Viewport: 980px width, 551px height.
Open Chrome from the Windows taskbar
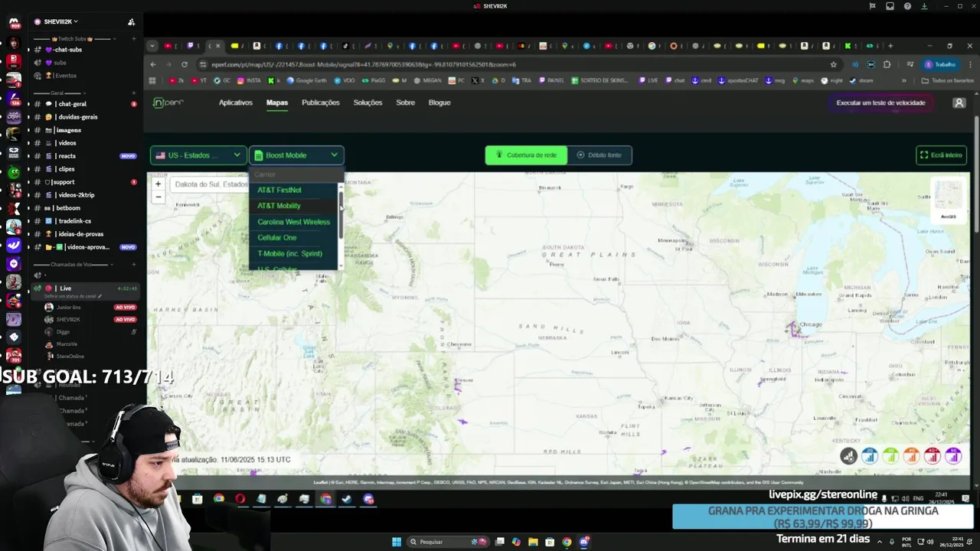pos(567,542)
